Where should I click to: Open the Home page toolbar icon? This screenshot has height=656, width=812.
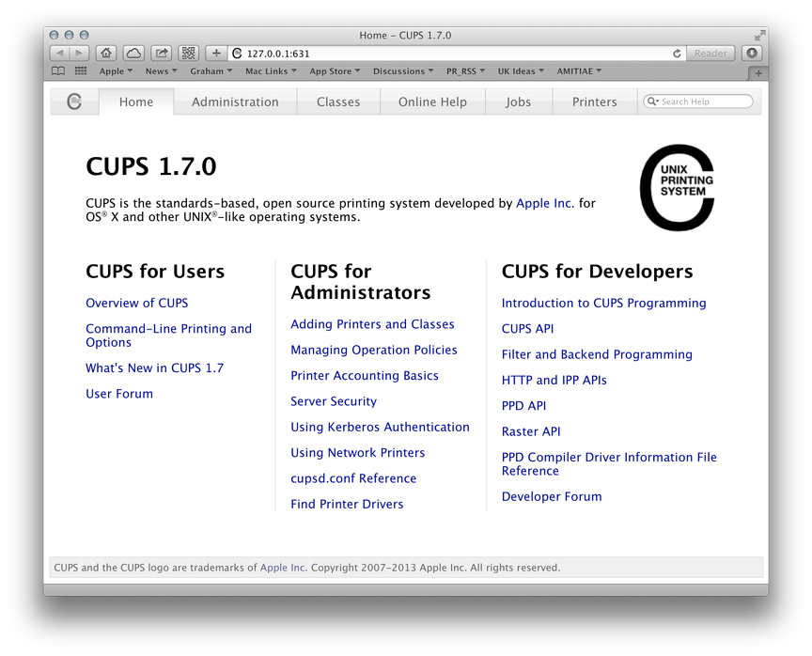[x=105, y=53]
